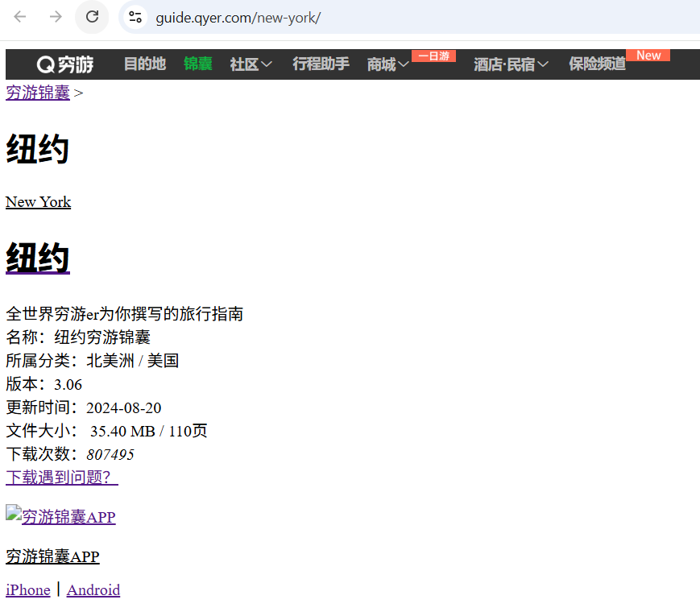
Task: Select the 锦囊 navigation tab
Action: [x=198, y=64]
